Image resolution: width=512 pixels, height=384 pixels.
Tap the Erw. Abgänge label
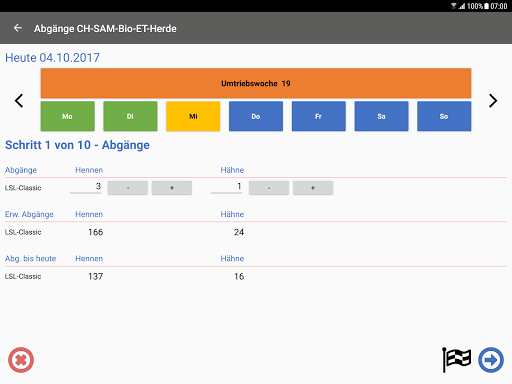click(x=29, y=214)
